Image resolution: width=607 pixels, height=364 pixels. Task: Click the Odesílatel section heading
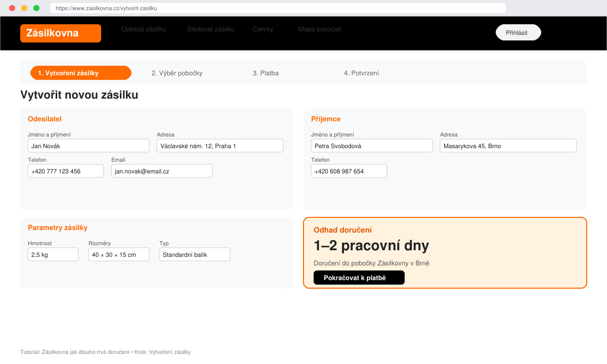coord(45,119)
